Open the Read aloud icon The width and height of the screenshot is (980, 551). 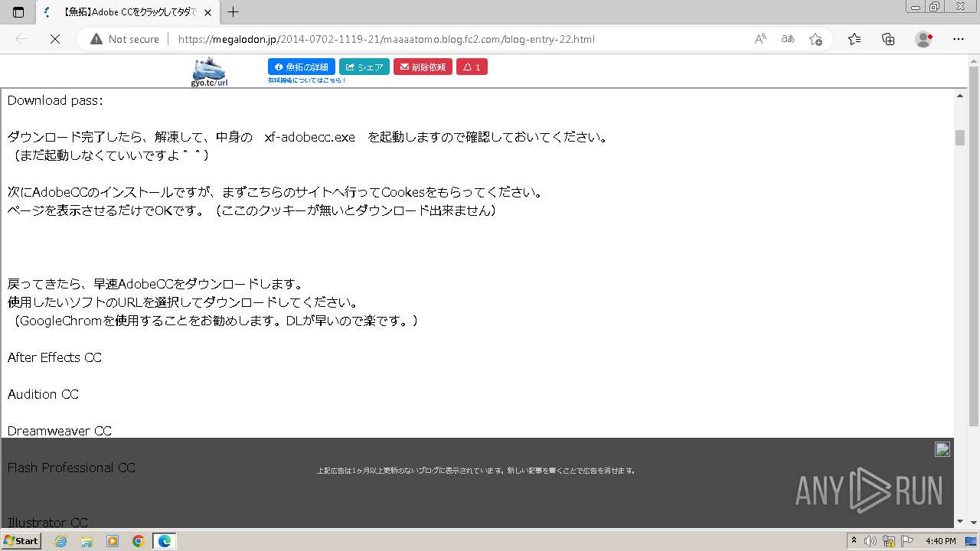click(760, 39)
